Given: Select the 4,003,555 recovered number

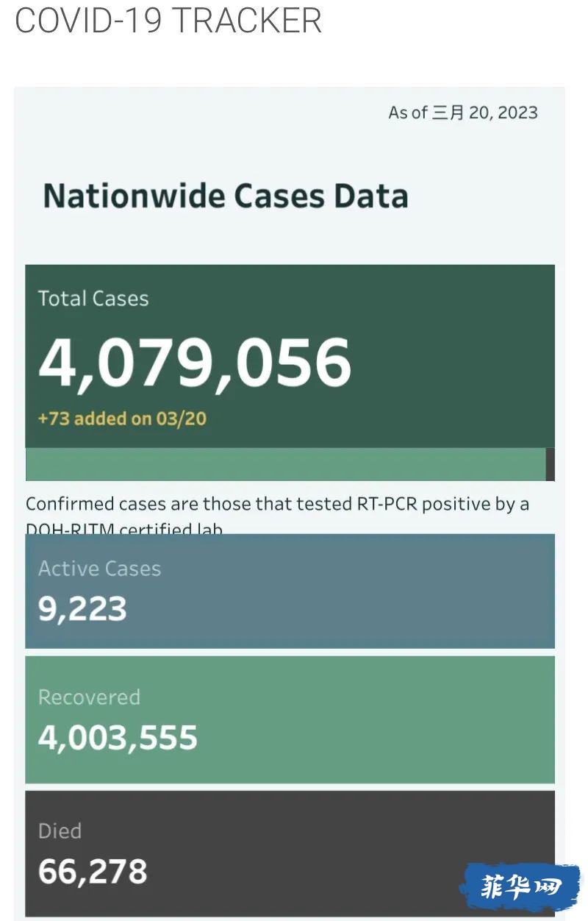Looking at the screenshot, I should 118,738.
